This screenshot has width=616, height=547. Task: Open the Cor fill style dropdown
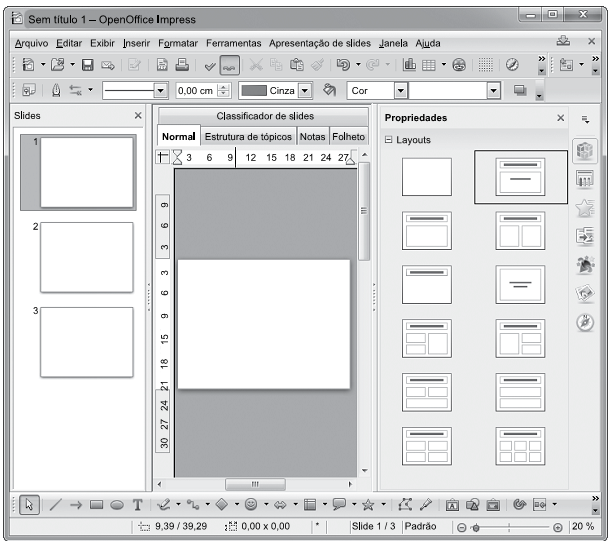pyautogui.click(x=401, y=90)
